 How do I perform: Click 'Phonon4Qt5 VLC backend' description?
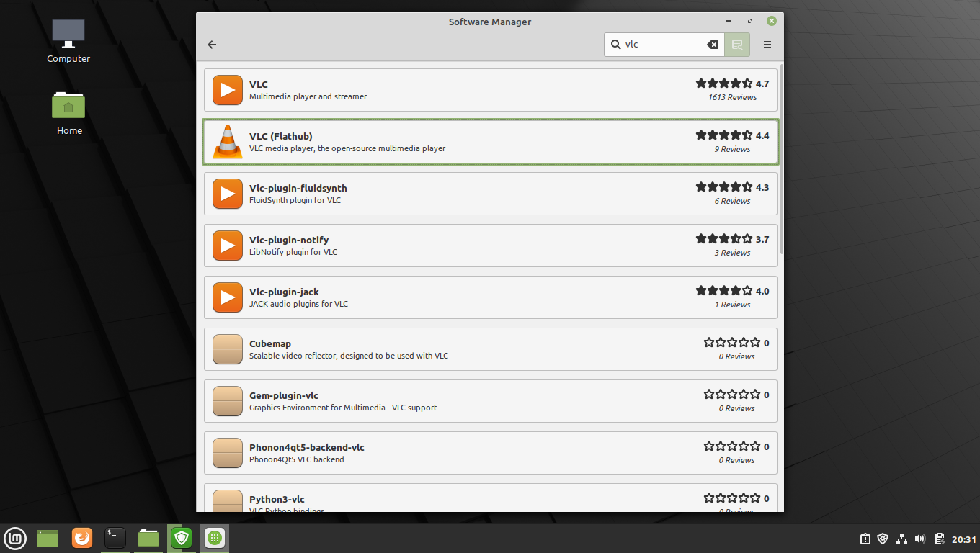coord(297,459)
